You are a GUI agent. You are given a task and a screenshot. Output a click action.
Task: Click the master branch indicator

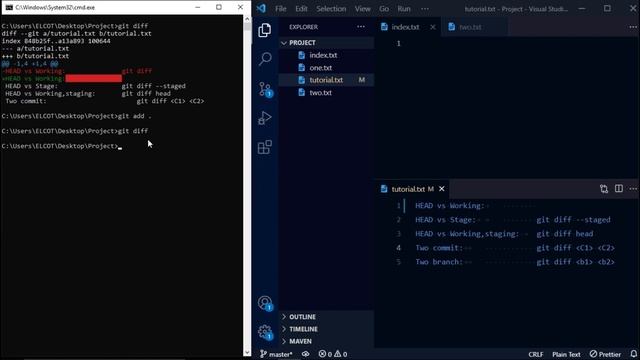(x=276, y=354)
